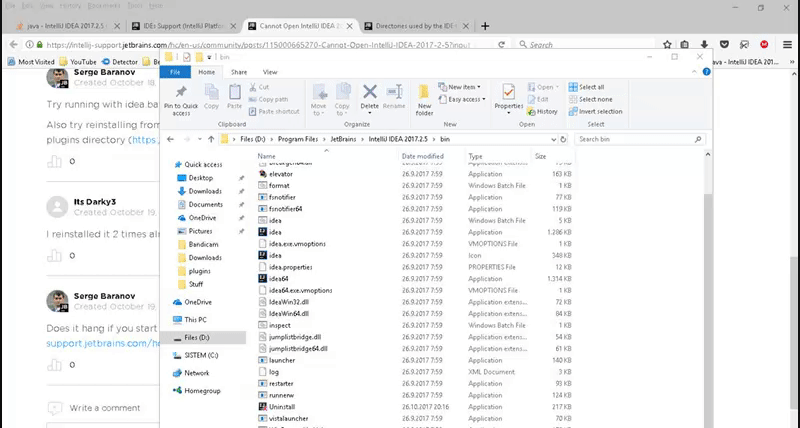Open Delete dropdown in ribbon
The height and width of the screenshot is (428, 800).
click(369, 112)
